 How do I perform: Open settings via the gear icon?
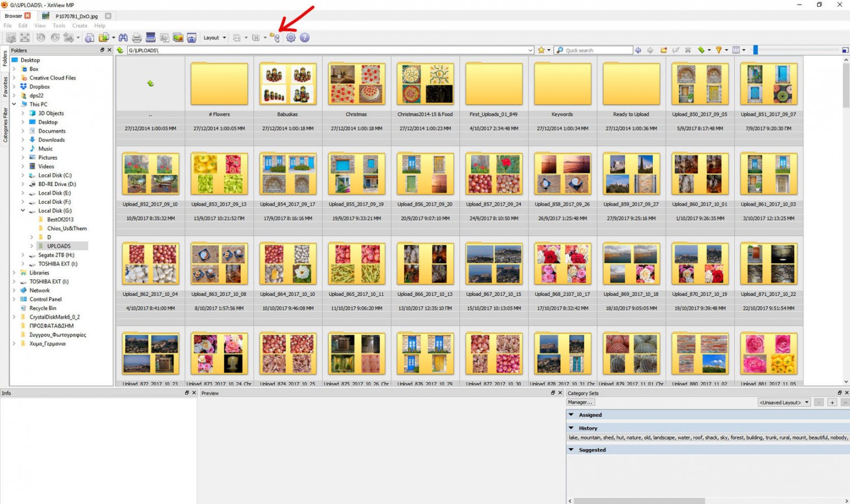(291, 38)
